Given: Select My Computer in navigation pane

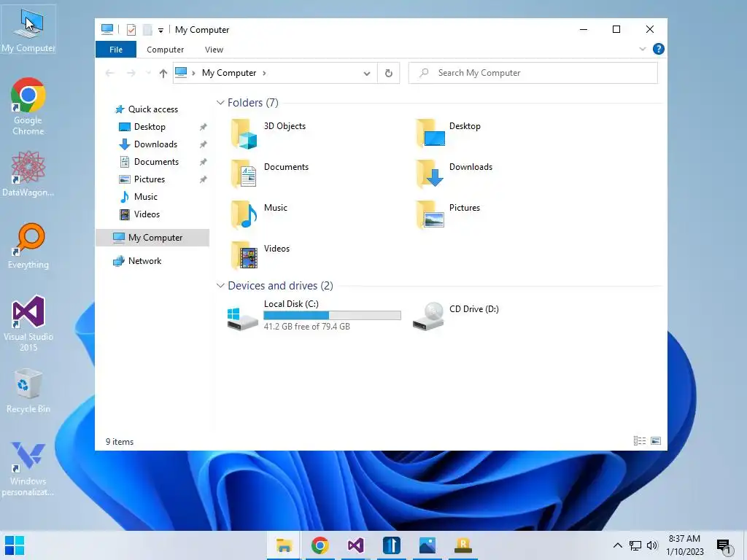Looking at the screenshot, I should pyautogui.click(x=152, y=238).
